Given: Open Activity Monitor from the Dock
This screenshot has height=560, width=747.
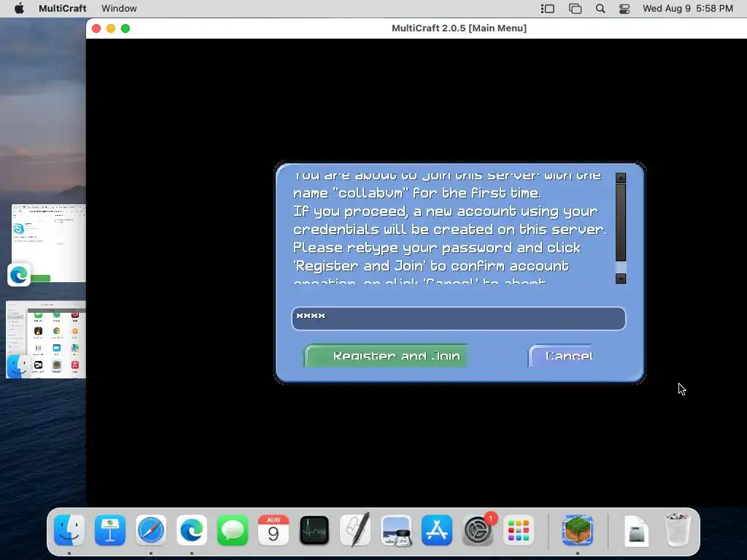Looking at the screenshot, I should pos(314,530).
